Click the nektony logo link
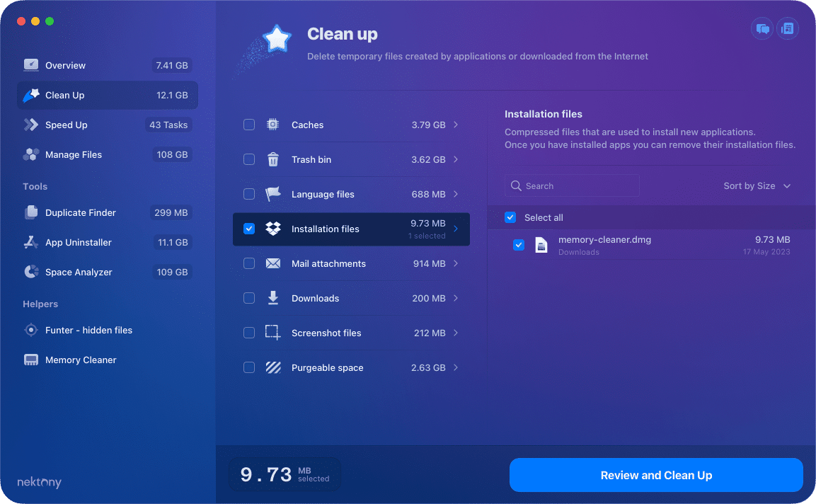 click(x=39, y=482)
